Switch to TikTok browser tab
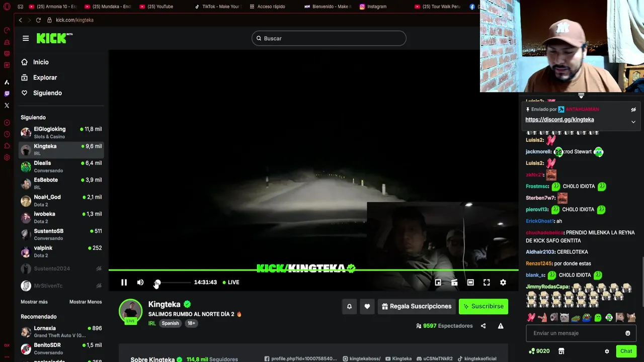Viewport: 644px width, 362px height. click(218, 7)
